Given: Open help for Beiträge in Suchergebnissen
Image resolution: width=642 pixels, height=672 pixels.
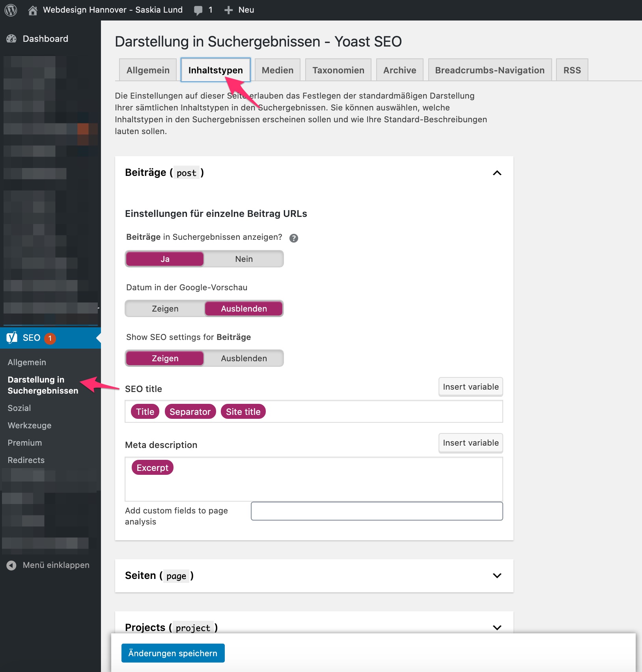Looking at the screenshot, I should click(x=293, y=238).
